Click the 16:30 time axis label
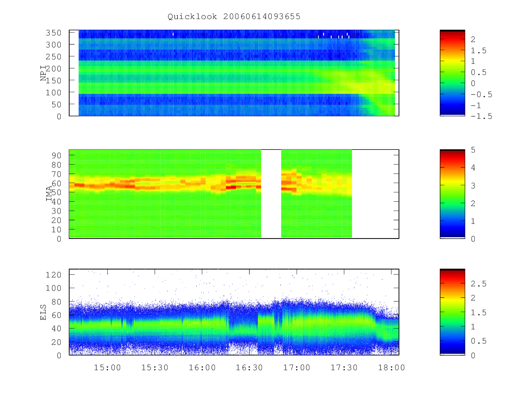This screenshot has height=399, width=532. [x=249, y=368]
